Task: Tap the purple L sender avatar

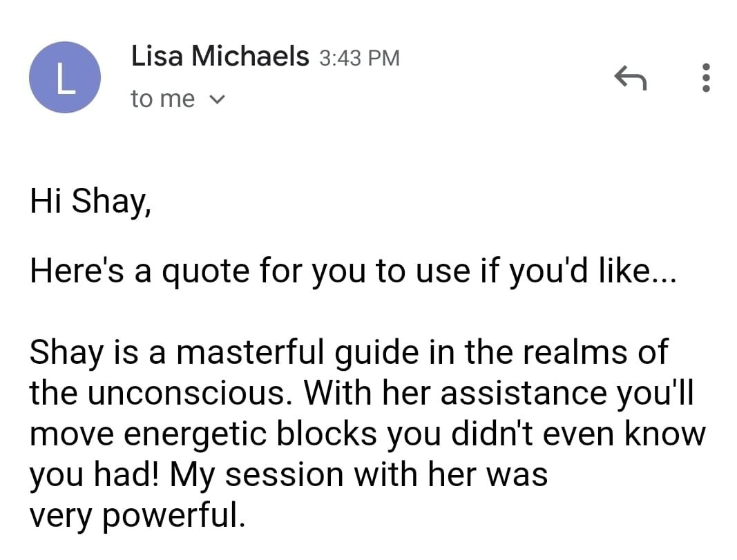Action: click(65, 77)
